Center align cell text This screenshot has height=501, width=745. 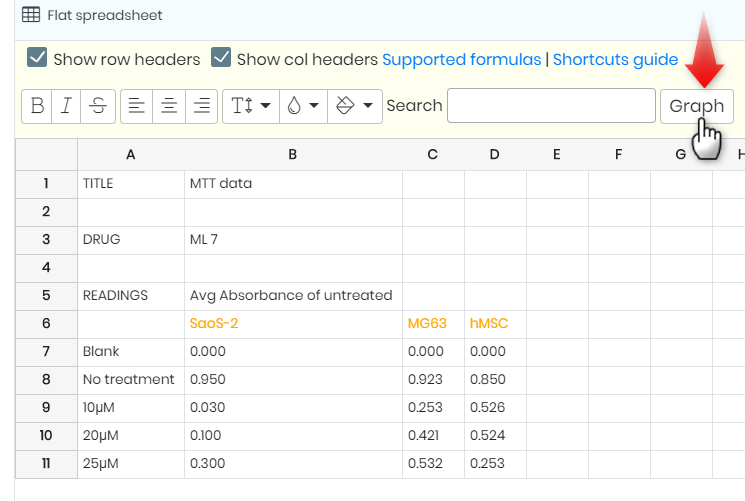pyautogui.click(x=169, y=106)
